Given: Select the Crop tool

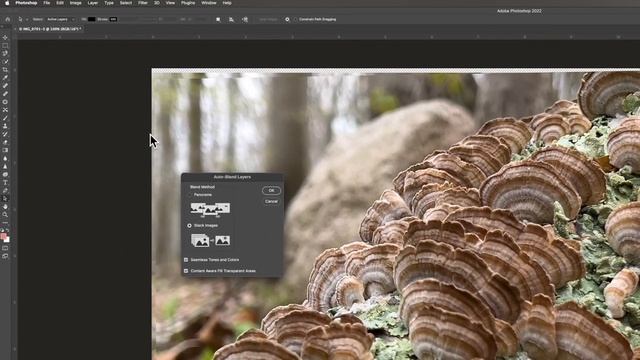Looking at the screenshot, I should (5, 70).
